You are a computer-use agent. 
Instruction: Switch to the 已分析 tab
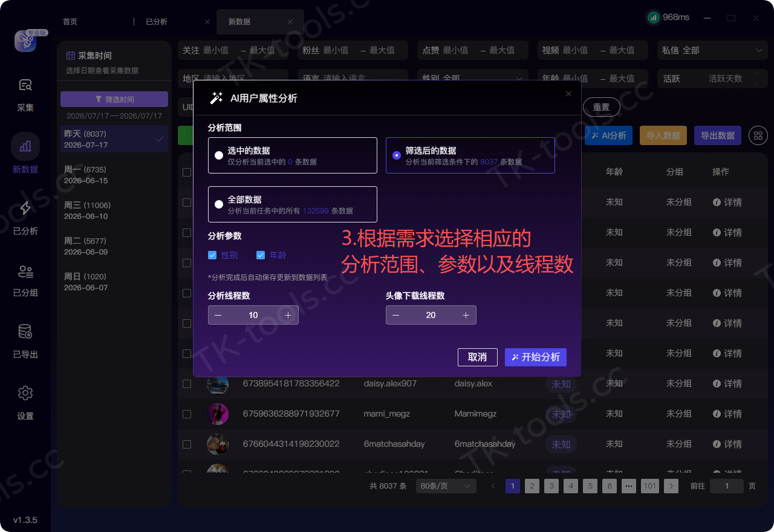pyautogui.click(x=157, y=22)
